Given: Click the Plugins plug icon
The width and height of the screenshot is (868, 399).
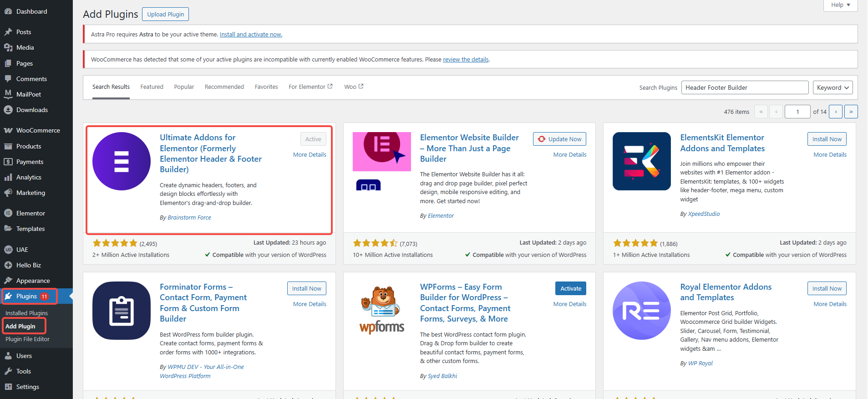Looking at the screenshot, I should (8, 296).
